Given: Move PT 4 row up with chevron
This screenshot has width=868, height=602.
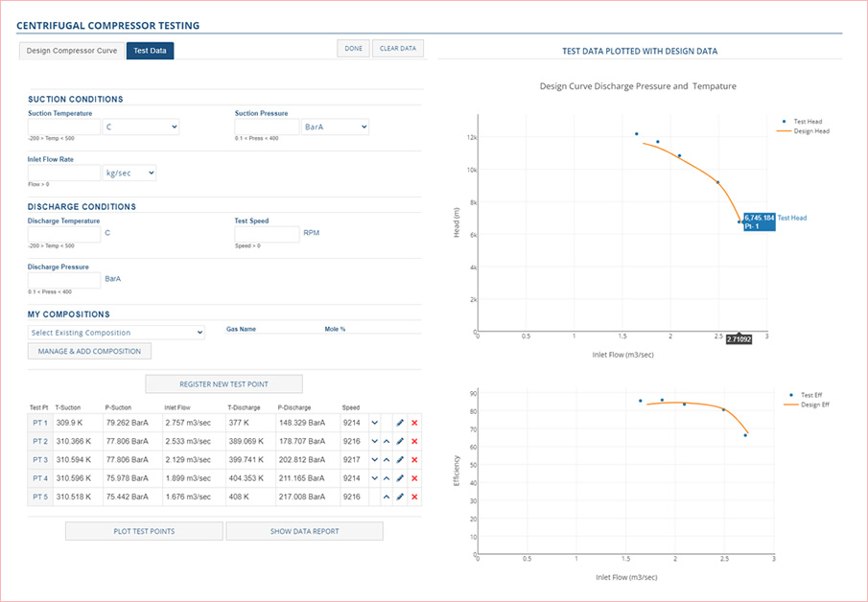Looking at the screenshot, I should pos(387,478).
